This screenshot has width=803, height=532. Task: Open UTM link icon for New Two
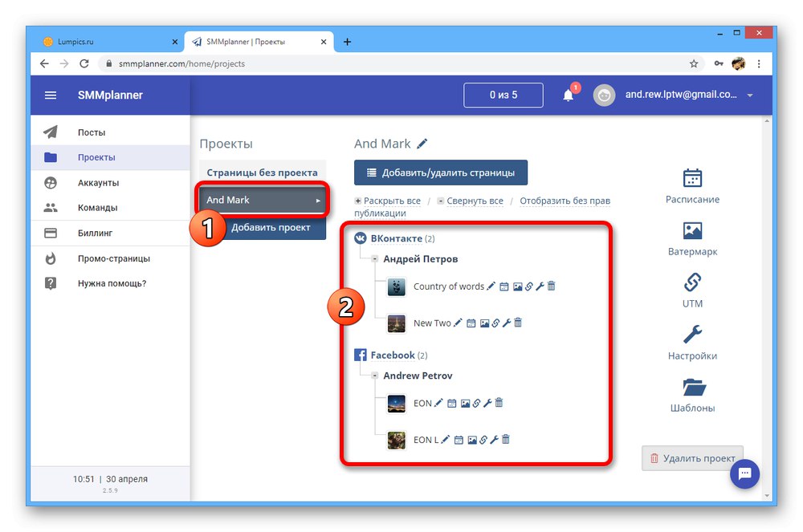[x=495, y=323]
